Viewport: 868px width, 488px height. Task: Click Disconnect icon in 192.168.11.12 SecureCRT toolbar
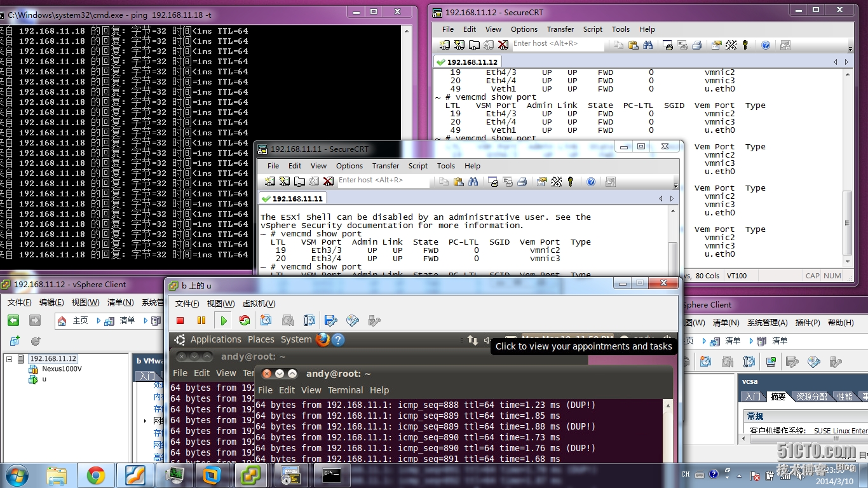(503, 45)
